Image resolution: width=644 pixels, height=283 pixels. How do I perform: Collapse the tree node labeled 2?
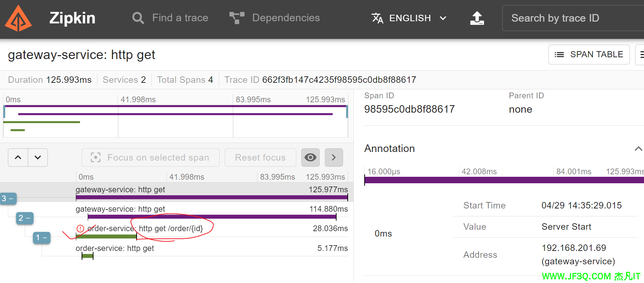click(x=24, y=218)
